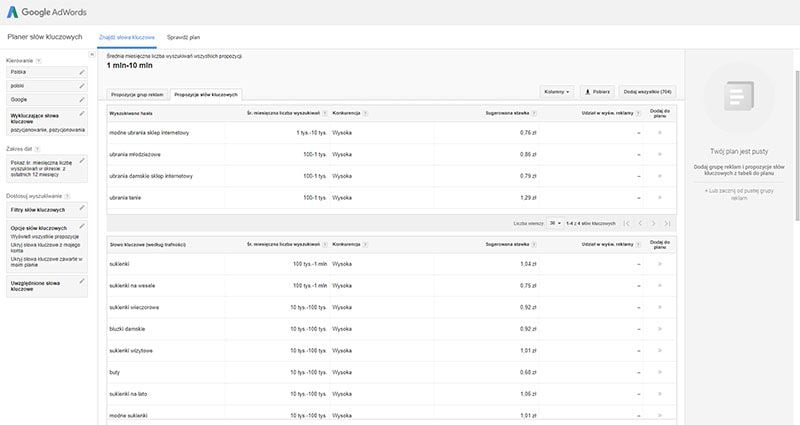Screen dimensions: 800x425
Task: Click the empty plan document thumbnail
Action: [x=739, y=96]
